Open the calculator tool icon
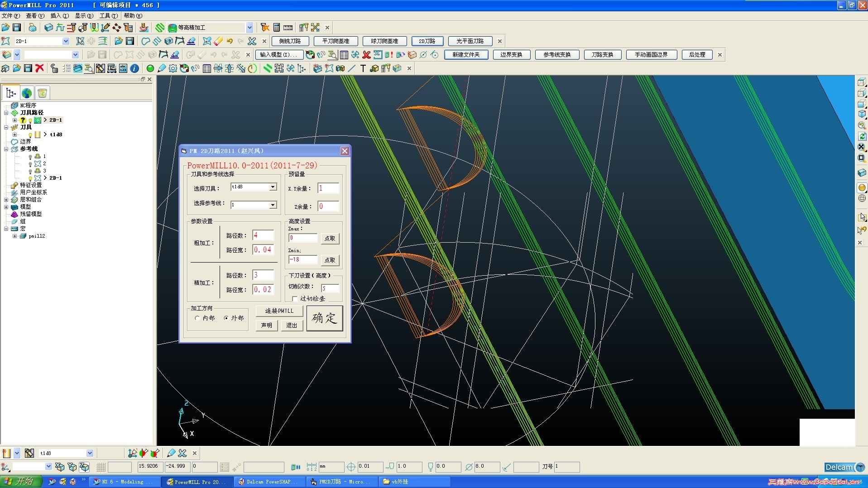 pos(277,28)
